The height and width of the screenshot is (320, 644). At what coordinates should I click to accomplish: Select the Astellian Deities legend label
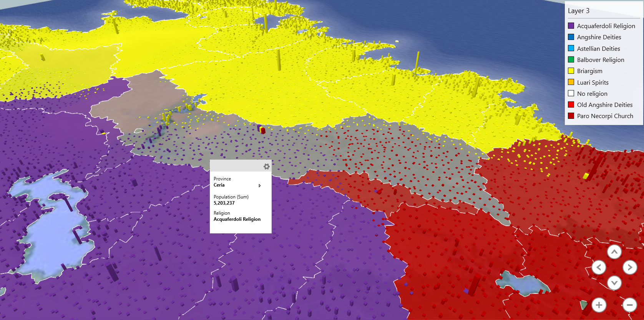click(x=598, y=48)
